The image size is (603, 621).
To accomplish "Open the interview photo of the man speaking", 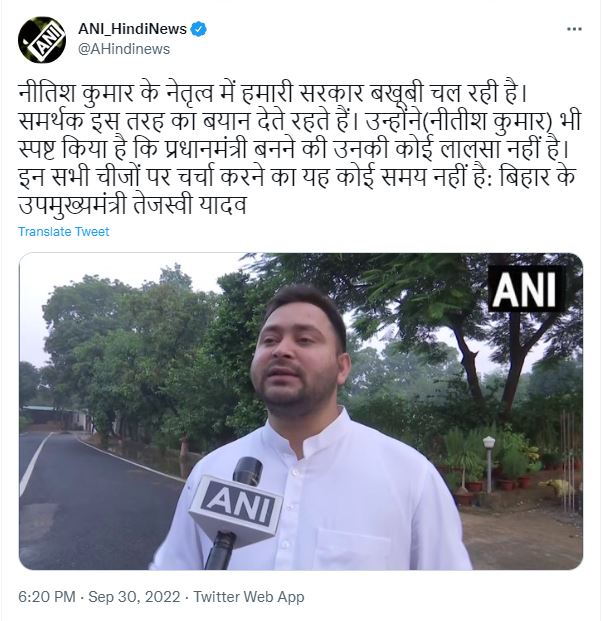I will pos(301,411).
